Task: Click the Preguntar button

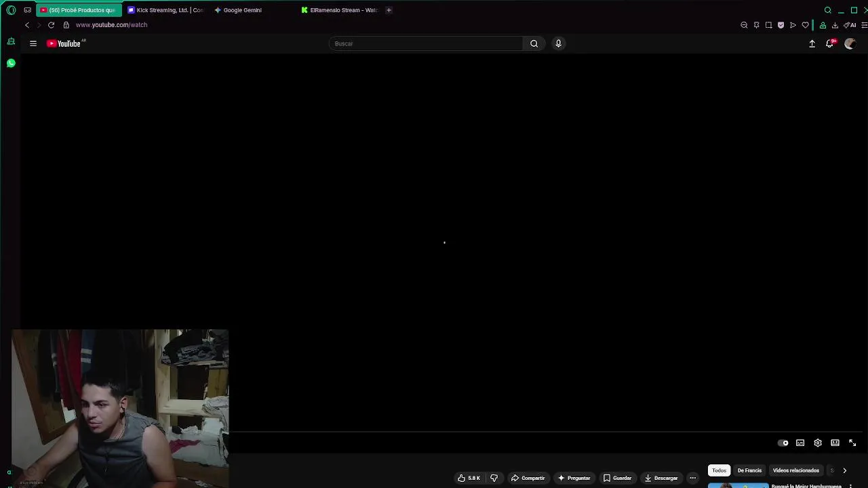Action: [x=574, y=478]
